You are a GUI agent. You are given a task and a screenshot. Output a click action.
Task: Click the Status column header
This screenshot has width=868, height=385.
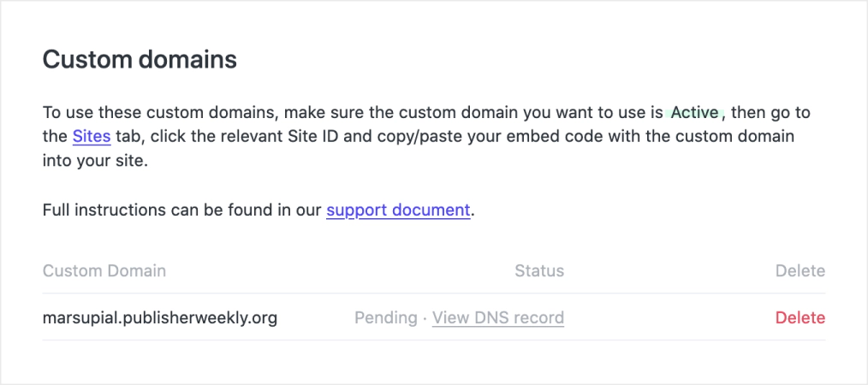(x=539, y=271)
